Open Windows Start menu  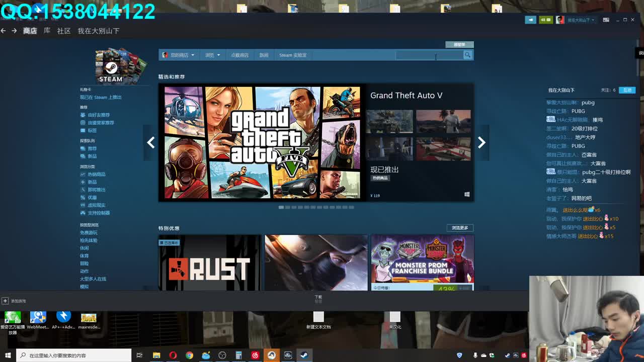pos(8,355)
